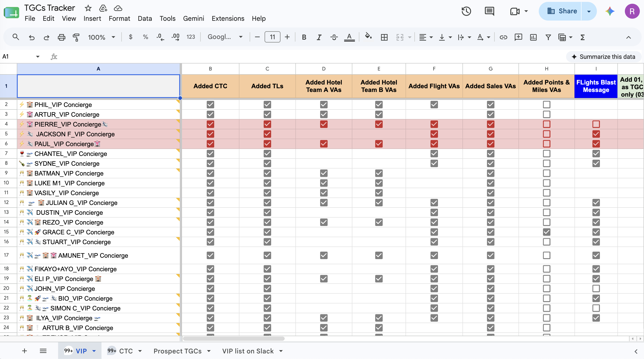644x359 pixels.
Task: Open the fill color picker
Action: pos(368,36)
